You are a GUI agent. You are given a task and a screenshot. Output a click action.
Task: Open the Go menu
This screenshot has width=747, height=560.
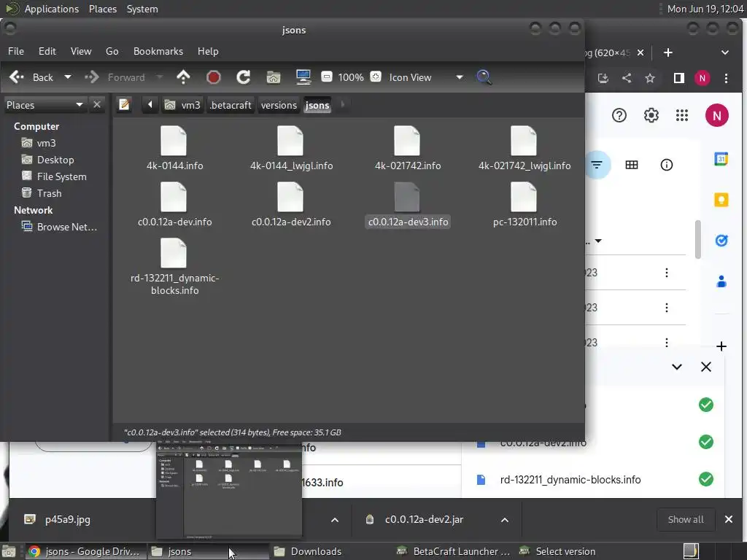coord(112,51)
